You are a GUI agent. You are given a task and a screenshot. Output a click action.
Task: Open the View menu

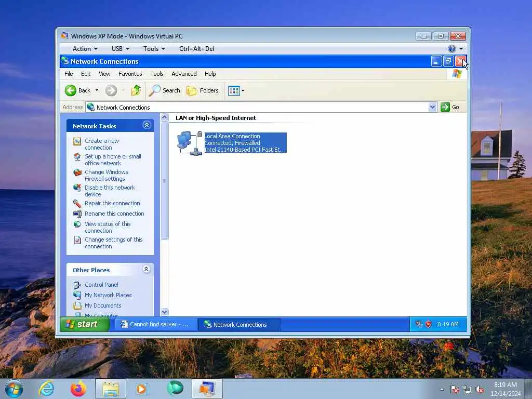point(104,74)
